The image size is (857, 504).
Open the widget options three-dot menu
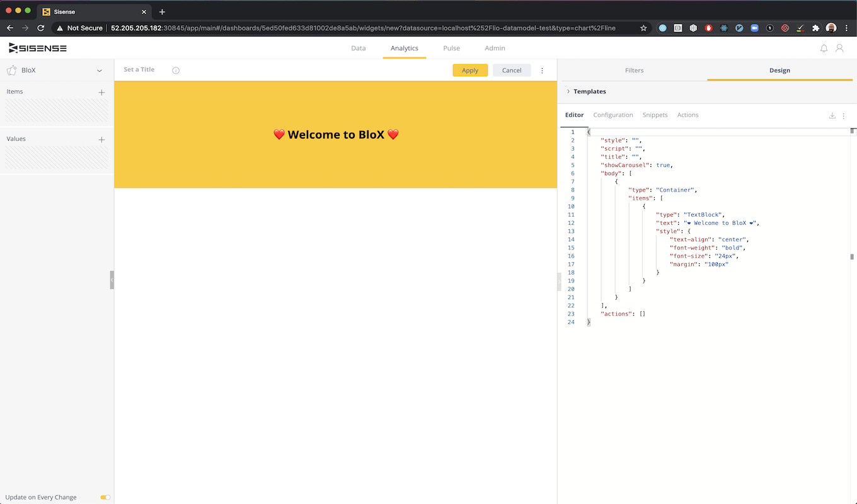(x=542, y=71)
